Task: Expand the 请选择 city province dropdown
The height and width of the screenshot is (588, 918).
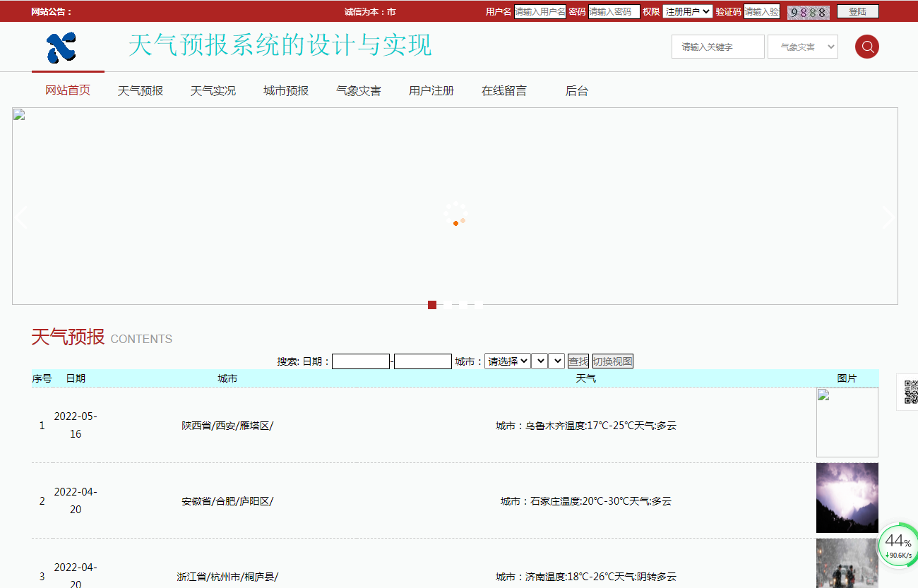Action: click(x=507, y=361)
